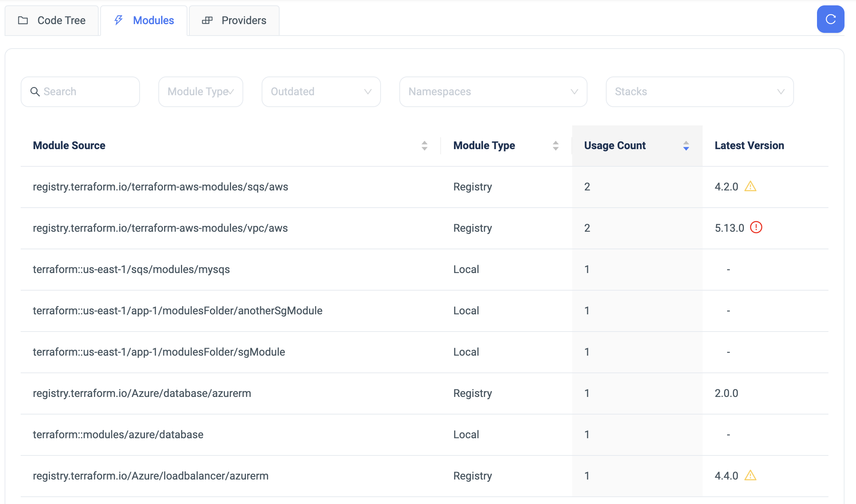The image size is (856, 504).
Task: Click version 4.4.0 text
Action: pos(726,476)
